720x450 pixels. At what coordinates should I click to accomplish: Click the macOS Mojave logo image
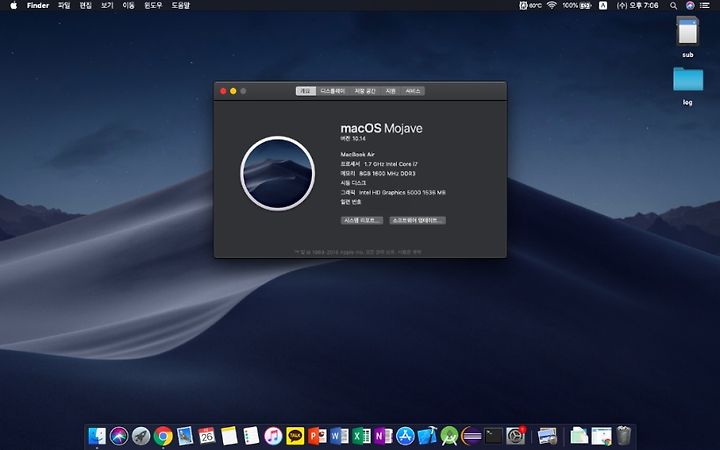click(x=277, y=173)
